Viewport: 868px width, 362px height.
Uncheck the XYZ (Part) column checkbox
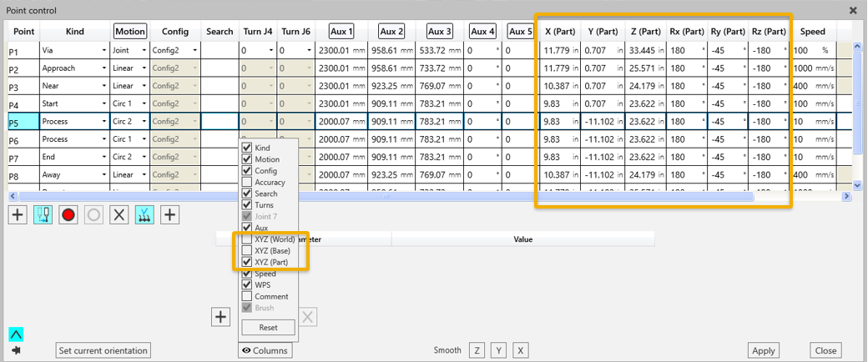pos(247,262)
